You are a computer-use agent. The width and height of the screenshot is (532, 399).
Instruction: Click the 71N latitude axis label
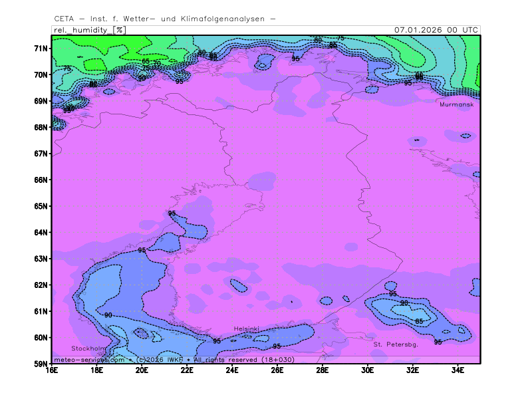[x=42, y=49]
